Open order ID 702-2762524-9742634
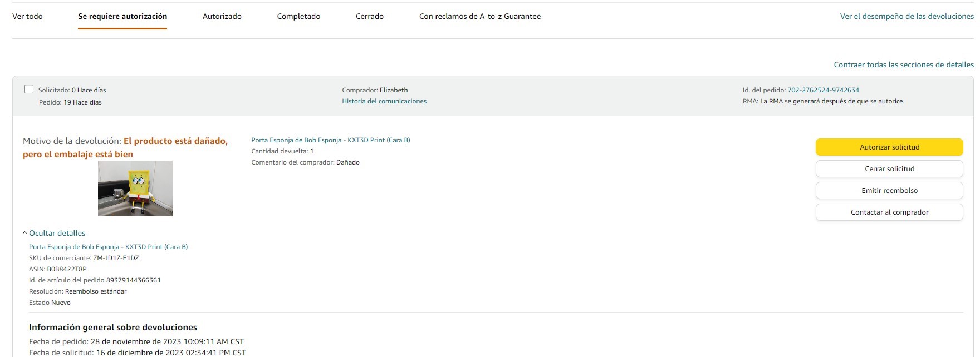The width and height of the screenshot is (980, 357). [x=823, y=90]
